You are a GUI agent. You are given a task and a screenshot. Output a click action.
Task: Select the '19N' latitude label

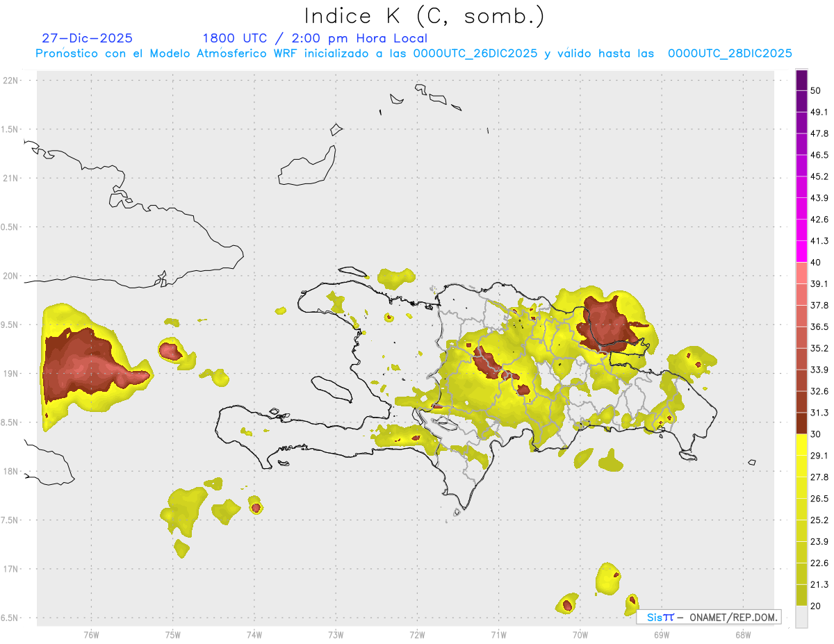click(11, 374)
